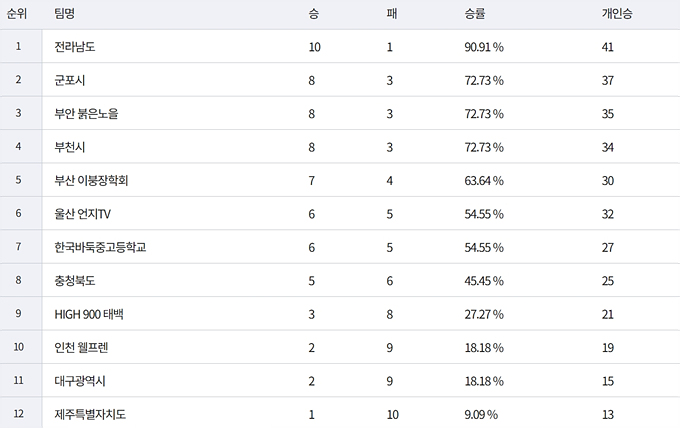
Task: Open the 전라남도 team link
Action: point(76,46)
